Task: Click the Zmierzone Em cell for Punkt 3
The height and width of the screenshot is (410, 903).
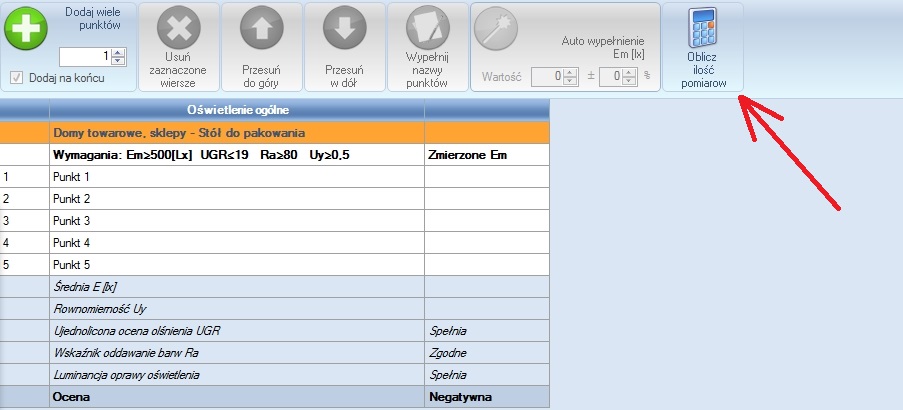Action: coord(487,220)
